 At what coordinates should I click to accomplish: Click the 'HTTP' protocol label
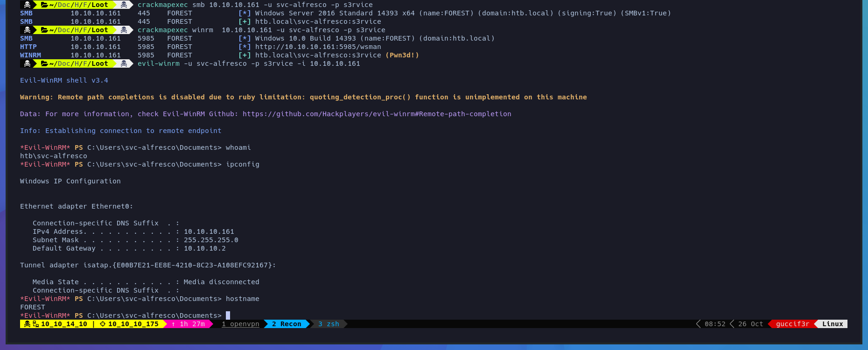coord(28,47)
